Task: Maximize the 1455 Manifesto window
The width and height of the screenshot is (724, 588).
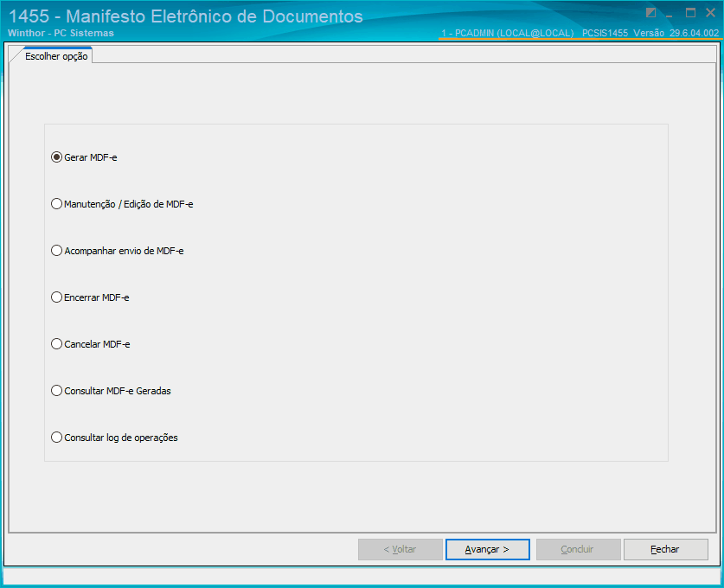Action: [690, 12]
